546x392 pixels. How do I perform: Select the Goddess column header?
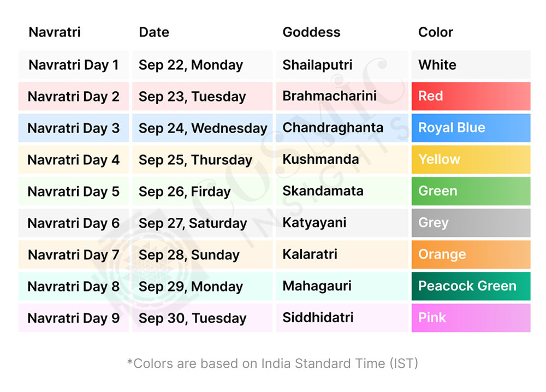coord(311,32)
